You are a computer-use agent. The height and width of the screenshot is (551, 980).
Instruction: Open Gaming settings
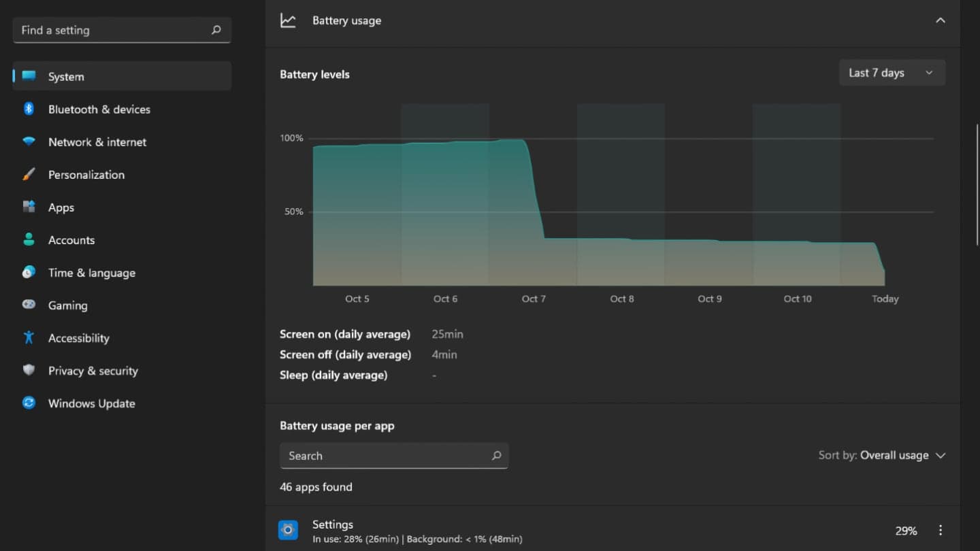[x=122, y=305]
